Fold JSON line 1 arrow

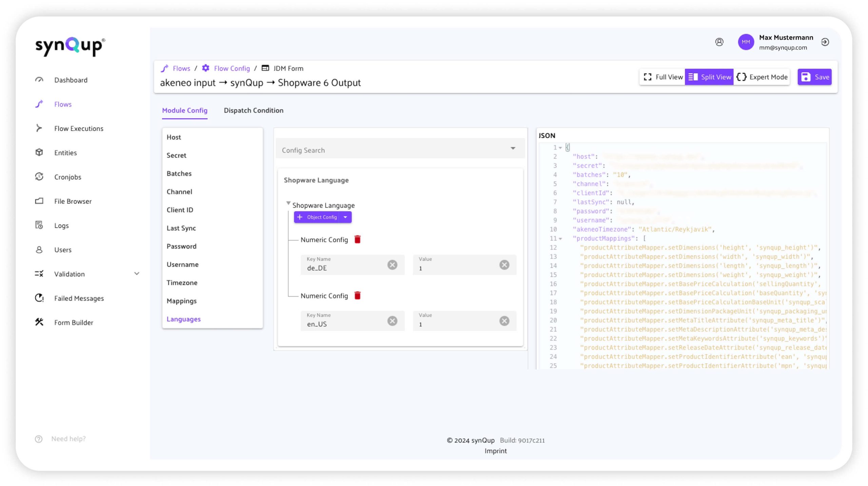(x=560, y=148)
